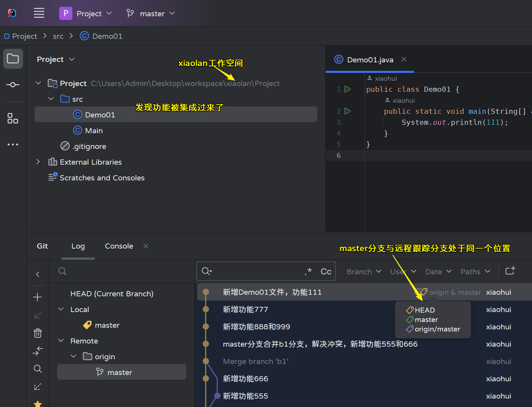
Task: Click the New Branch plus icon
Action: [37, 297]
